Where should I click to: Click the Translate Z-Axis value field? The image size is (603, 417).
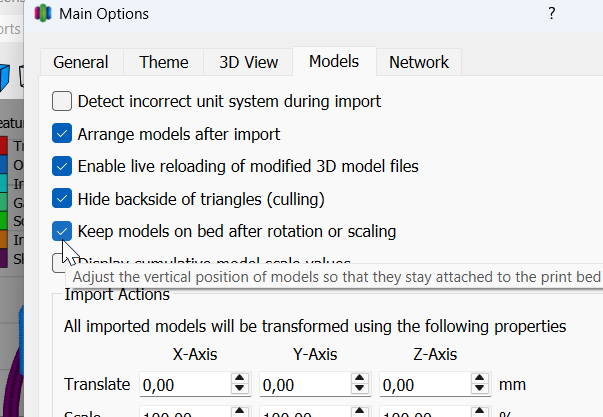point(426,384)
